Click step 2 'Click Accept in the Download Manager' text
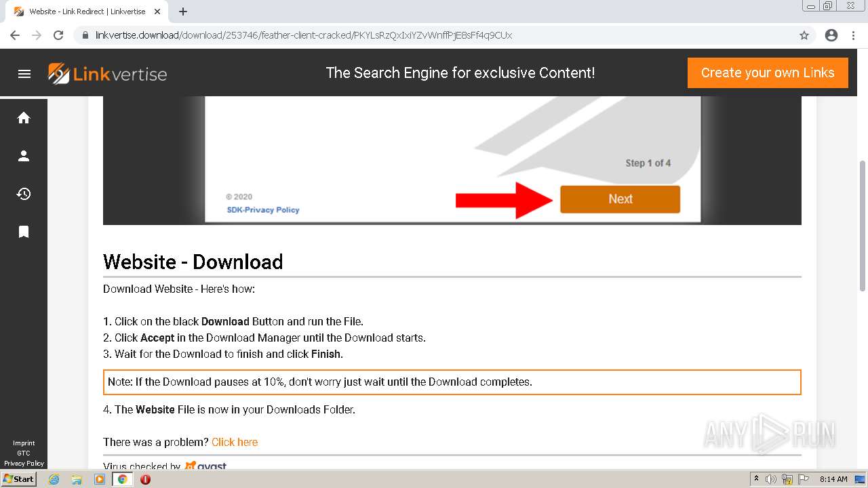Screen dimensions: 868x488 coord(264,338)
